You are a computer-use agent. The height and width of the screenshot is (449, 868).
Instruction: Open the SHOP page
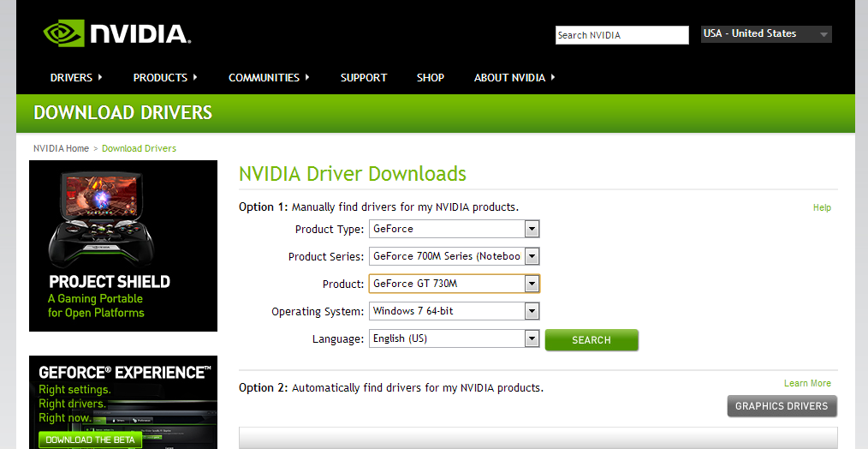point(430,78)
